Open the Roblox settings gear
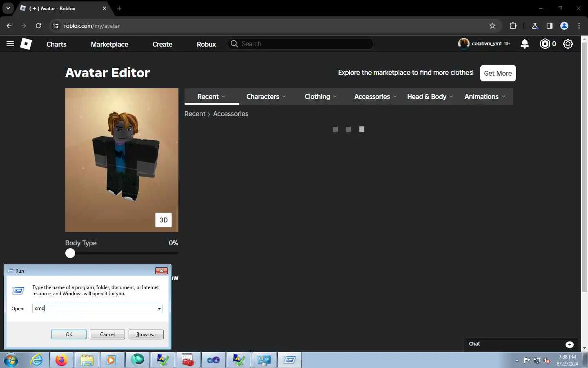This screenshot has height=368, width=588. [x=568, y=44]
